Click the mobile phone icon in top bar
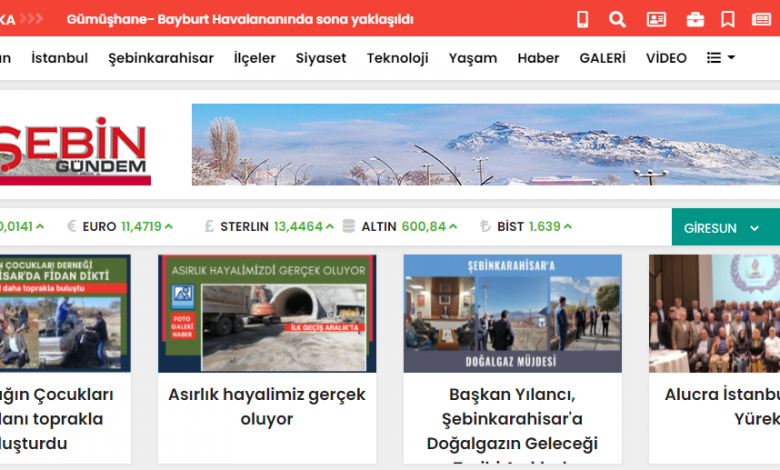 (x=583, y=19)
